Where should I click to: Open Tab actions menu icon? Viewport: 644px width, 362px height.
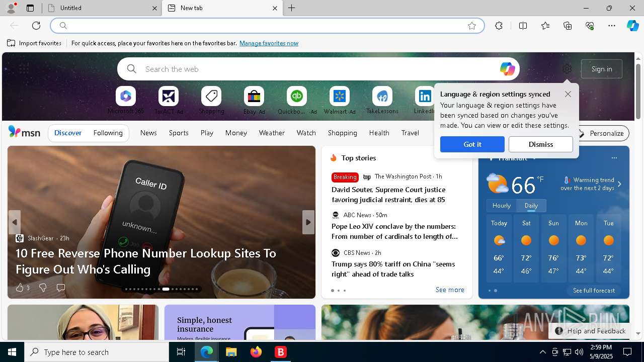[30, 8]
